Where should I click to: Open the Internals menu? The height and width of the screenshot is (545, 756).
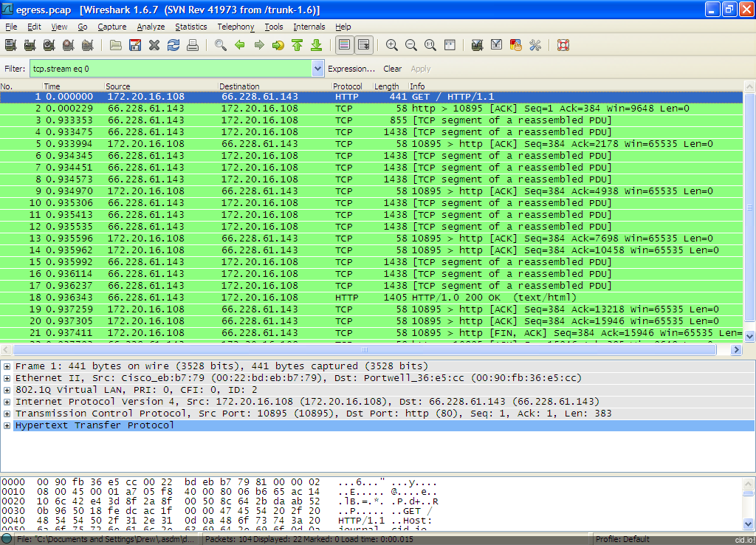coord(309,27)
